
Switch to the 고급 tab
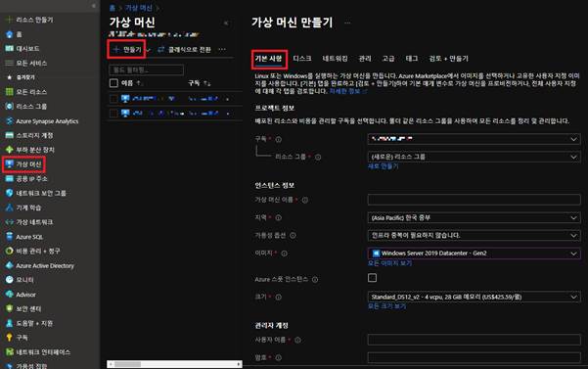pos(388,59)
